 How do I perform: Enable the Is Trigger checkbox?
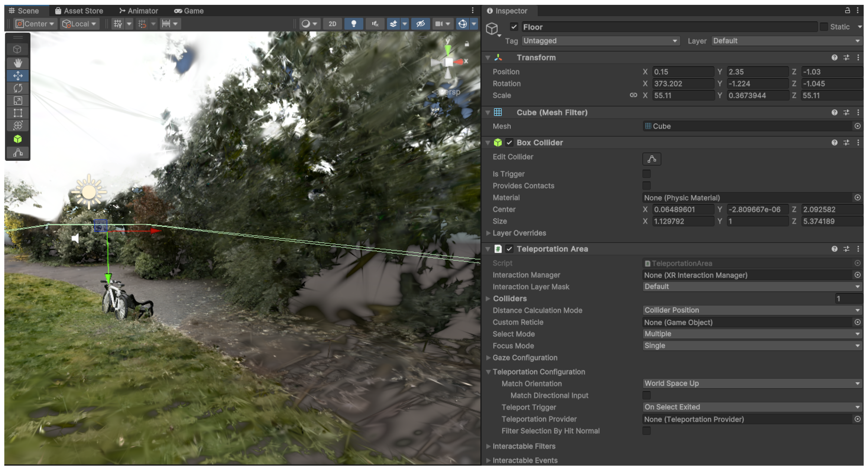[x=646, y=174]
